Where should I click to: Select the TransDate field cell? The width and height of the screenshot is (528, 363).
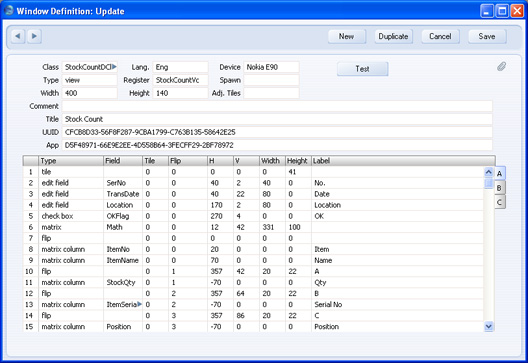coord(123,194)
